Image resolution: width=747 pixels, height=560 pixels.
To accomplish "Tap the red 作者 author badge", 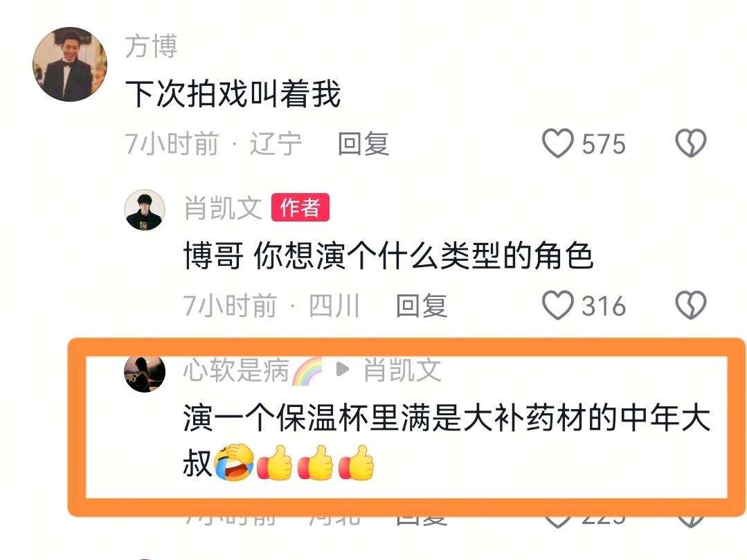I will pyautogui.click(x=300, y=207).
